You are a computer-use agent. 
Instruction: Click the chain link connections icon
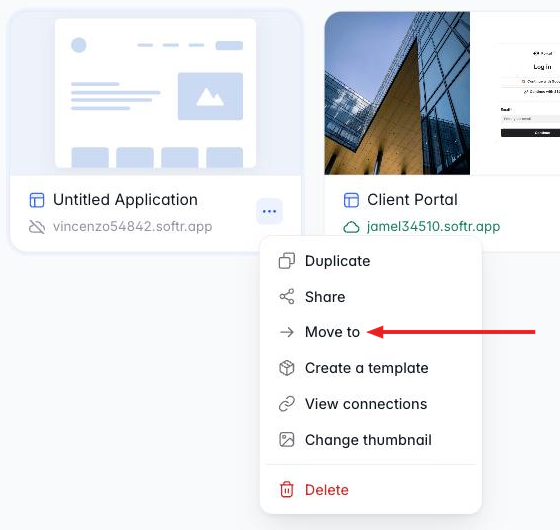point(287,404)
